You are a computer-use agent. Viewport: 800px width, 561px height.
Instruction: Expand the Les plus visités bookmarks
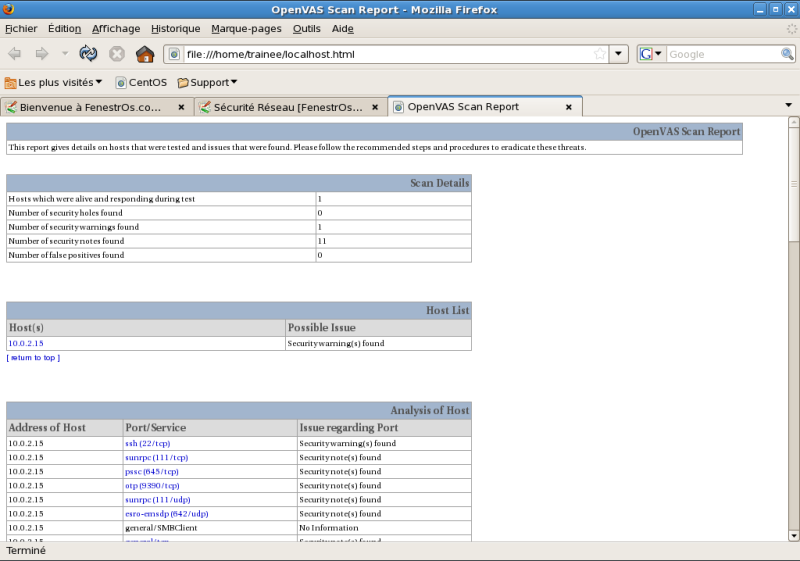coord(54,82)
